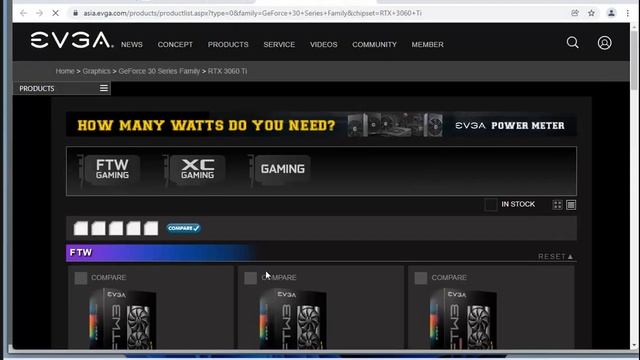Click the page vertical scrollbar thumb

634,59
